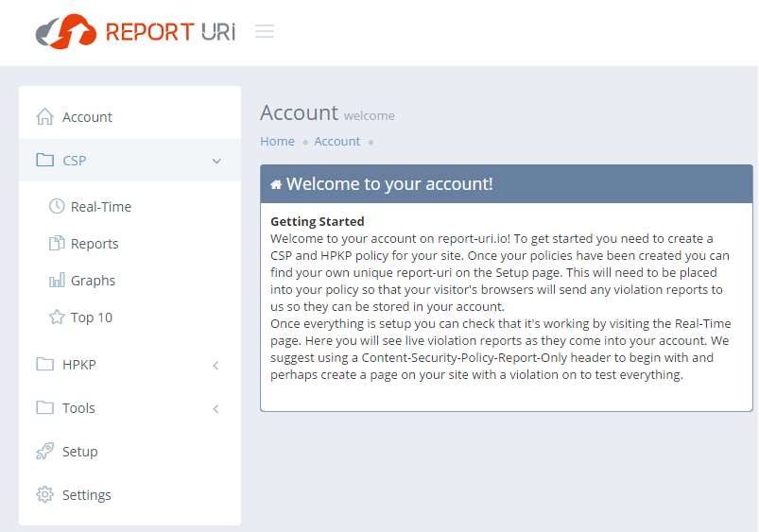Open the Top 10 page

coord(92,317)
